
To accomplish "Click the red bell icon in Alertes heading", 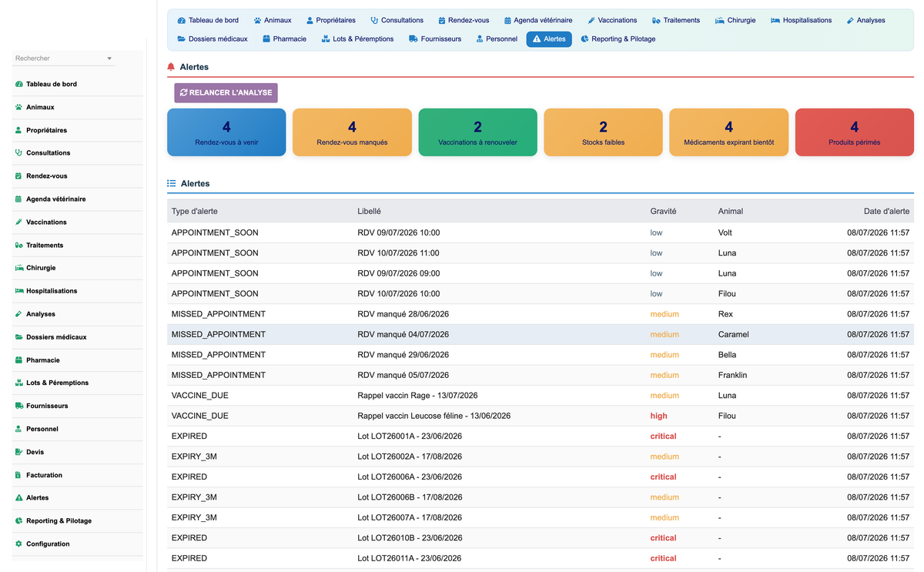I will point(171,67).
